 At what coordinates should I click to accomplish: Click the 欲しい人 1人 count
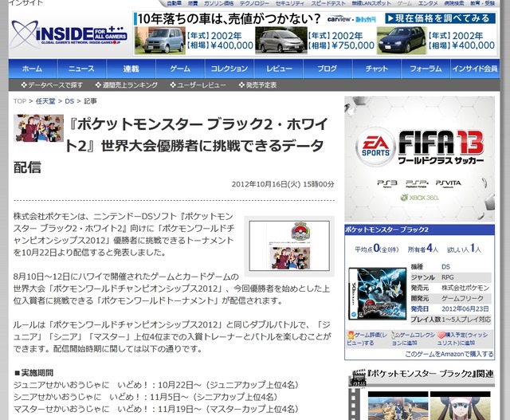pyautogui.click(x=464, y=249)
